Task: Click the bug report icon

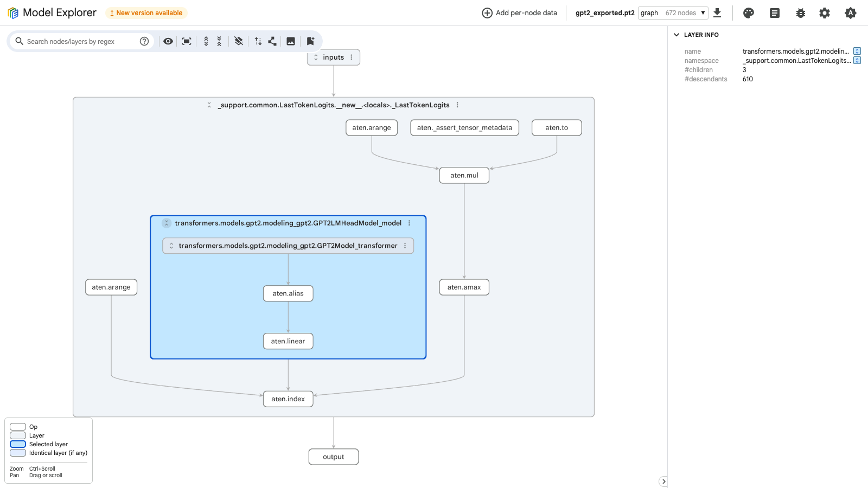Action: point(801,13)
